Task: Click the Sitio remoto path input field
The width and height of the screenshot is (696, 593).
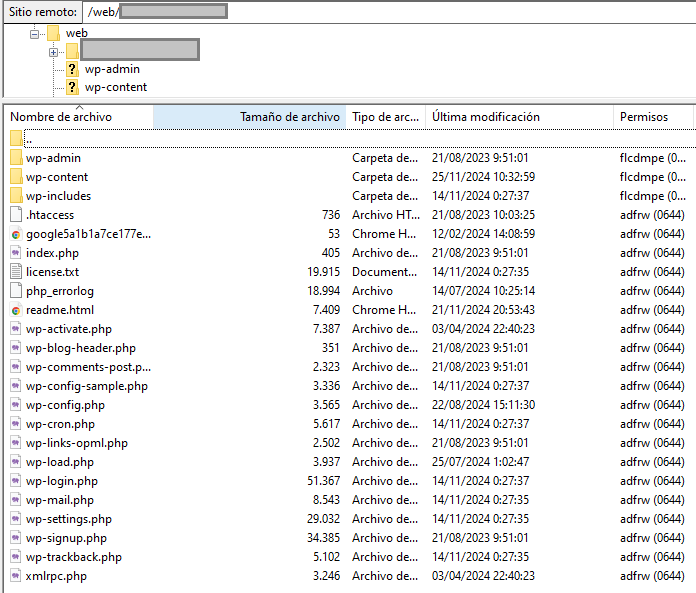Action: pyautogui.click(x=380, y=11)
